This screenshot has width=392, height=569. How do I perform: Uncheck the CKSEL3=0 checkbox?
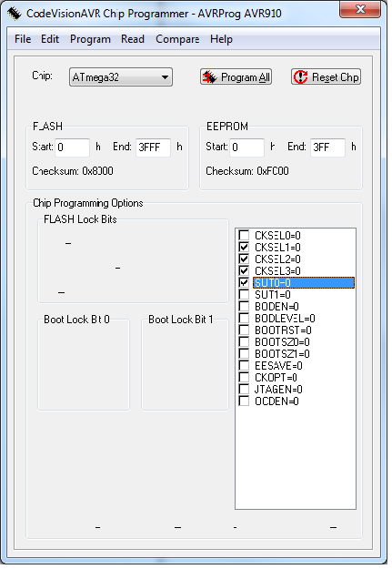[x=244, y=270]
